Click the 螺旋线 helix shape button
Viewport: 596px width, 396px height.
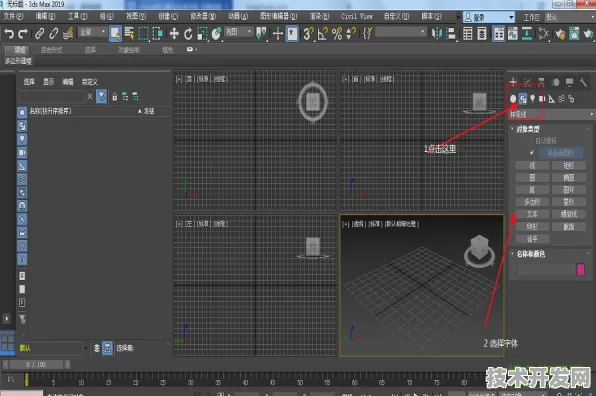pyautogui.click(x=569, y=214)
